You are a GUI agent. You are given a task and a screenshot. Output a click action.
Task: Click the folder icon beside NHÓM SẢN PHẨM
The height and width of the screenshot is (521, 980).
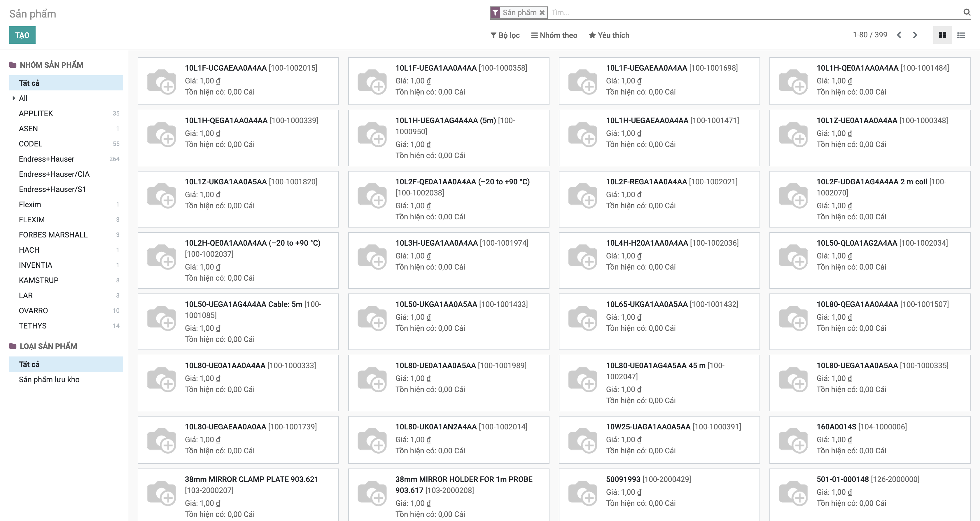click(12, 64)
